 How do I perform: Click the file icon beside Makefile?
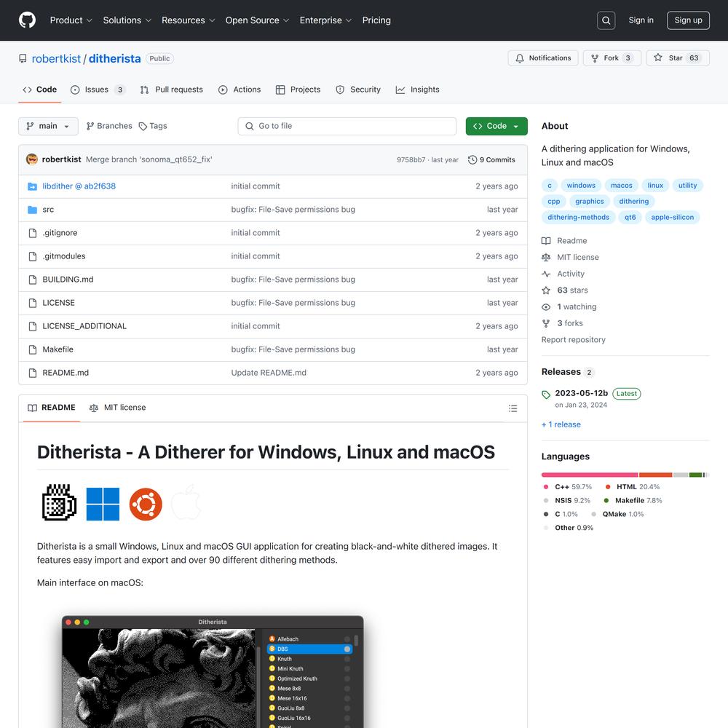coord(32,349)
